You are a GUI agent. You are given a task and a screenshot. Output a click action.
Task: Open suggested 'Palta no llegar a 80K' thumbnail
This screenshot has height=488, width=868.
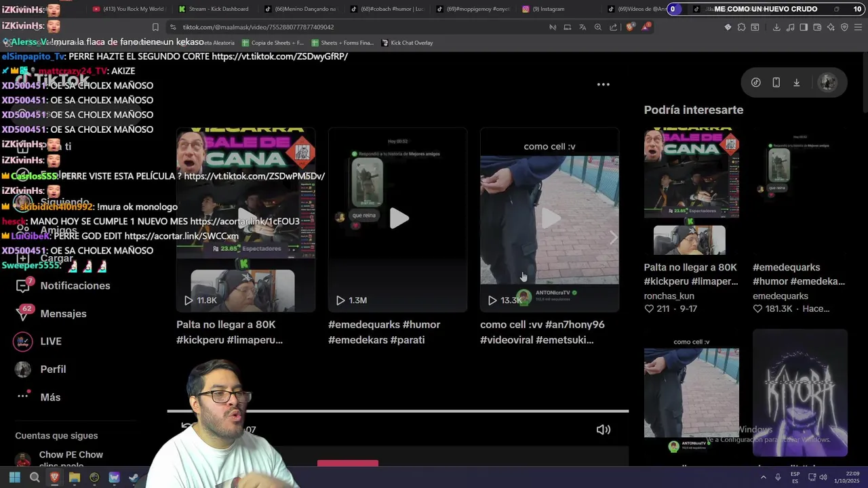pos(692,192)
